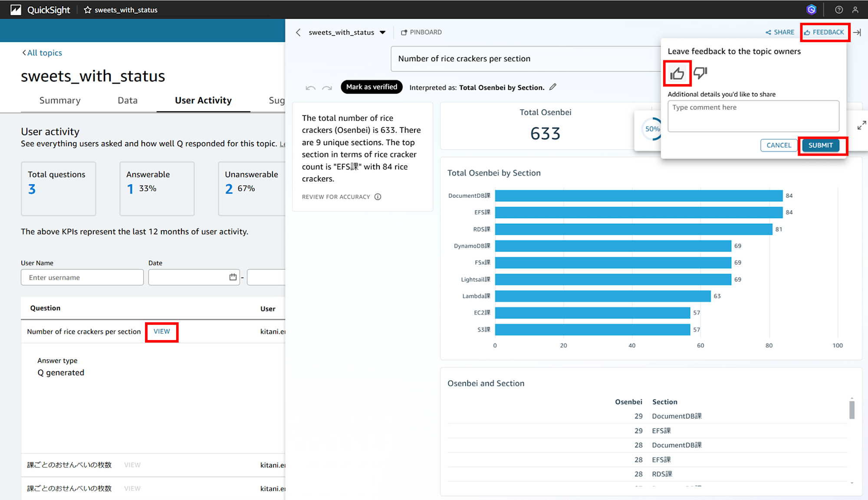Switch to the Data tab
Screen dimensions: 868x500
point(128,101)
